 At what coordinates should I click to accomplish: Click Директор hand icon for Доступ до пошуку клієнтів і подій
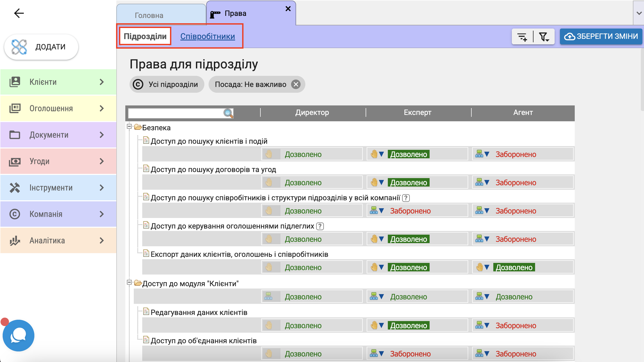tap(269, 154)
